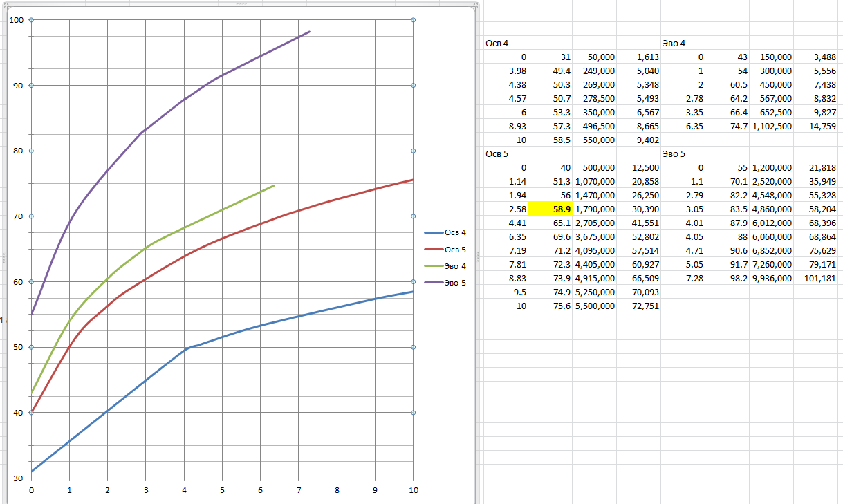
Task: Select cell containing 652,500
Action: tap(772, 112)
